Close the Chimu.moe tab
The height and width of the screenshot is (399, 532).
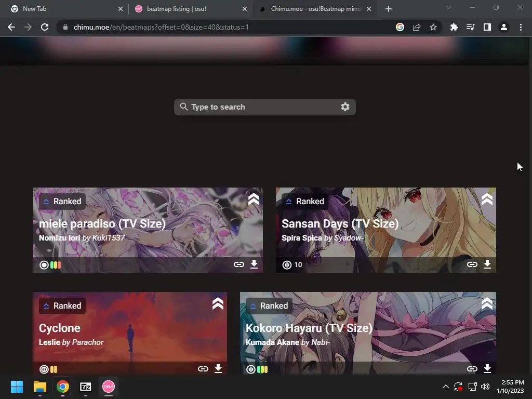[x=369, y=9]
